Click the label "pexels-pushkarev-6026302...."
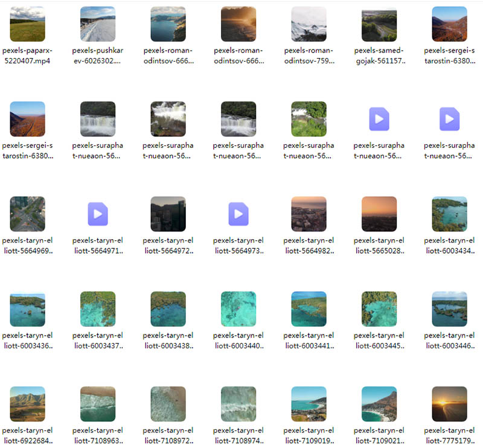This screenshot has height=448, width=483. click(x=98, y=56)
